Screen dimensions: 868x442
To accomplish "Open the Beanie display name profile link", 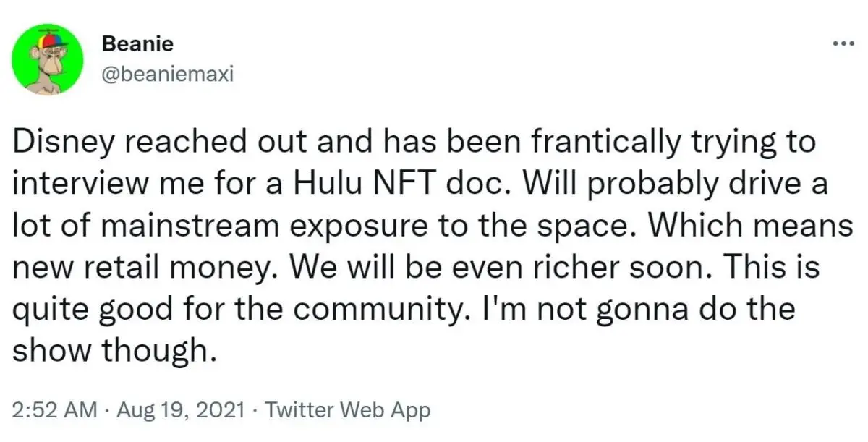I will (x=137, y=44).
